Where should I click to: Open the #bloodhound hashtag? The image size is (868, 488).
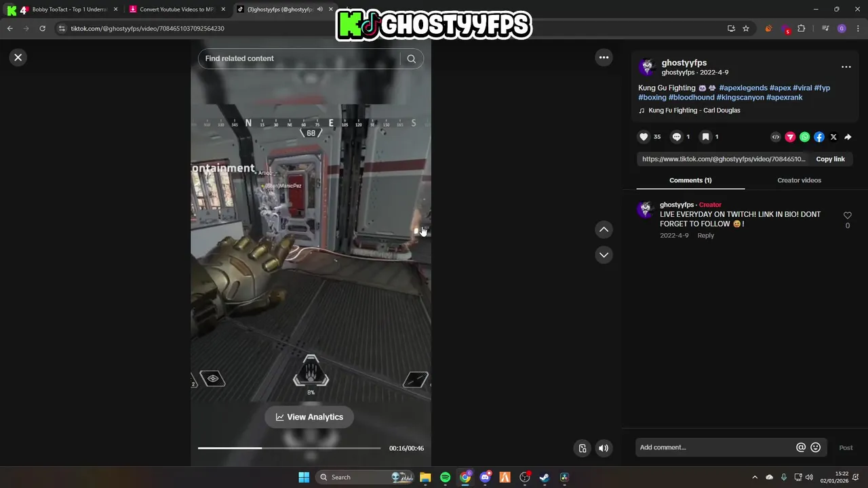691,98
